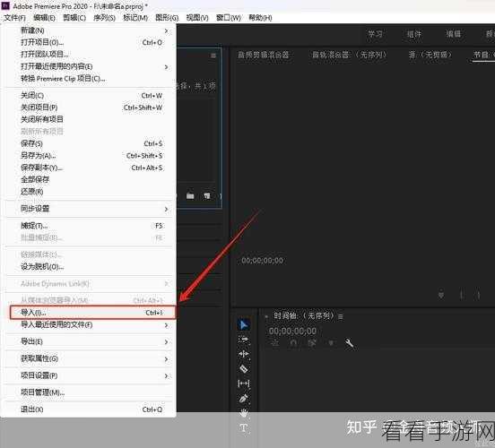
Task: Click the New Item icon in Project panel
Action: (207, 196)
